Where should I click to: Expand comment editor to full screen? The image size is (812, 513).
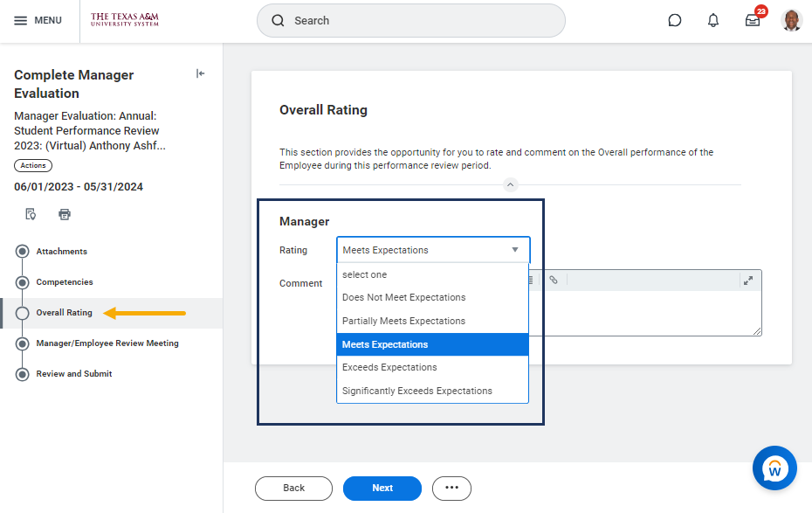747,281
